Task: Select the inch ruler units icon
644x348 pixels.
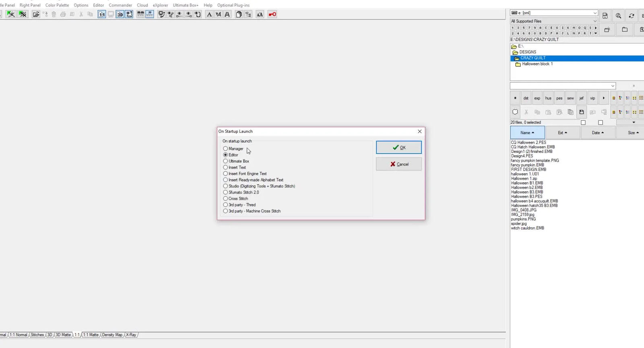Action: [149, 14]
